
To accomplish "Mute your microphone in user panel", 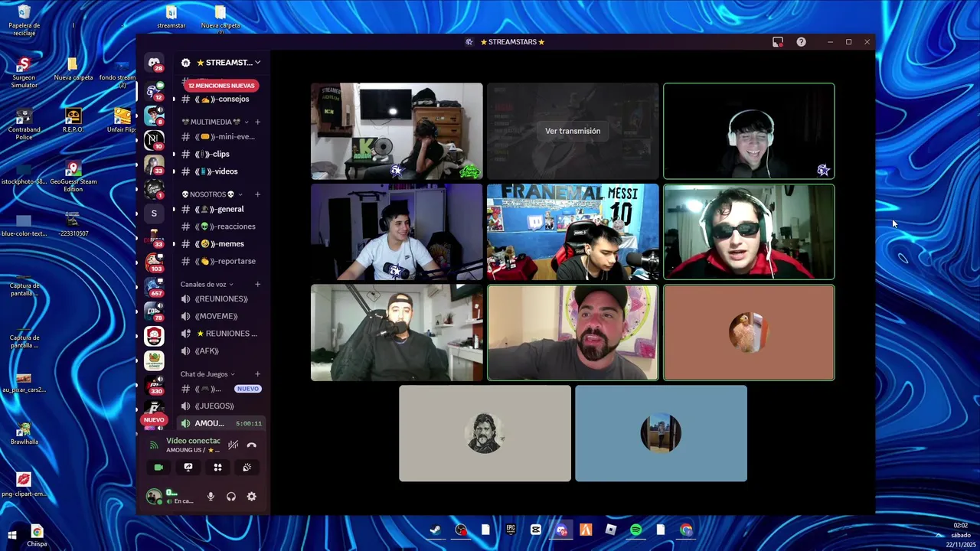I will tap(211, 497).
